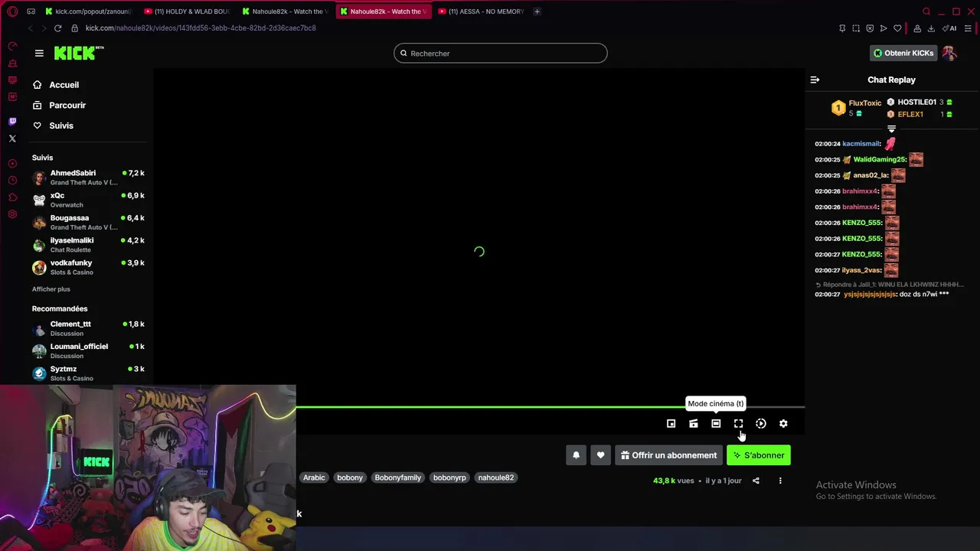Image resolution: width=980 pixels, height=551 pixels.
Task: Open X from the Opera sidebar
Action: (12, 139)
